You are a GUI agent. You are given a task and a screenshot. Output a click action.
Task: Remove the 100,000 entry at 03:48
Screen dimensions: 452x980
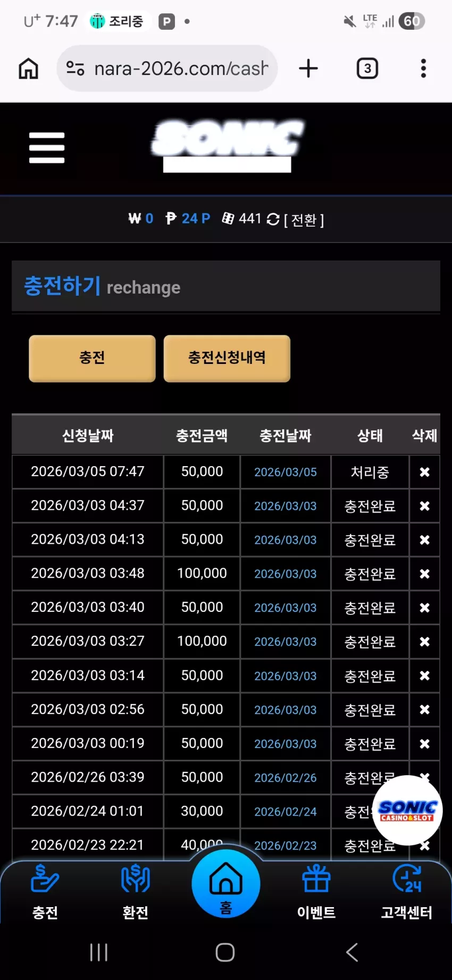click(424, 574)
